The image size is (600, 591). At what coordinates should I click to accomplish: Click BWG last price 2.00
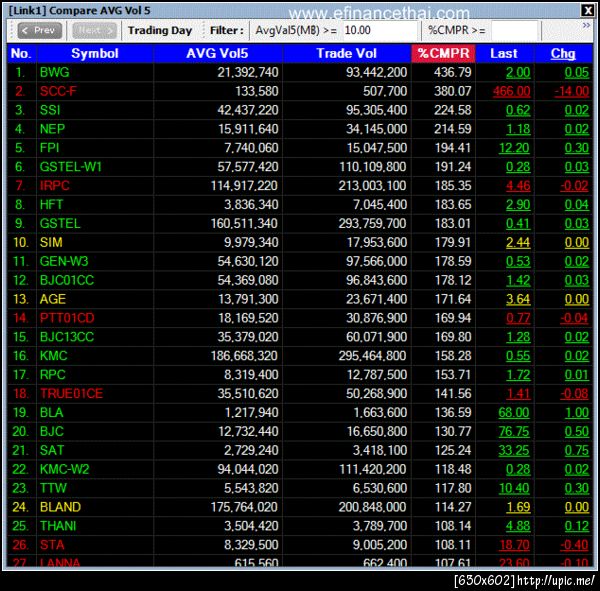[x=518, y=72]
